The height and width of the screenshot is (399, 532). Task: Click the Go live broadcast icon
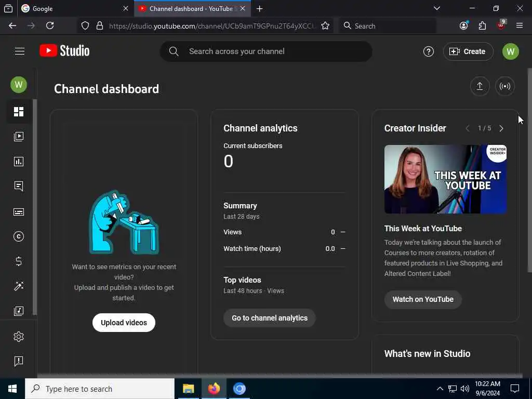[x=505, y=87]
